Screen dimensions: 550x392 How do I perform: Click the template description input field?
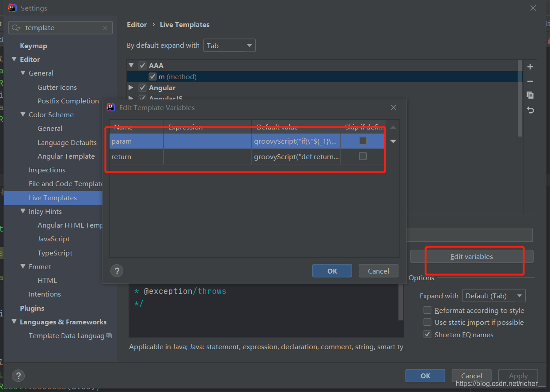[x=470, y=235]
